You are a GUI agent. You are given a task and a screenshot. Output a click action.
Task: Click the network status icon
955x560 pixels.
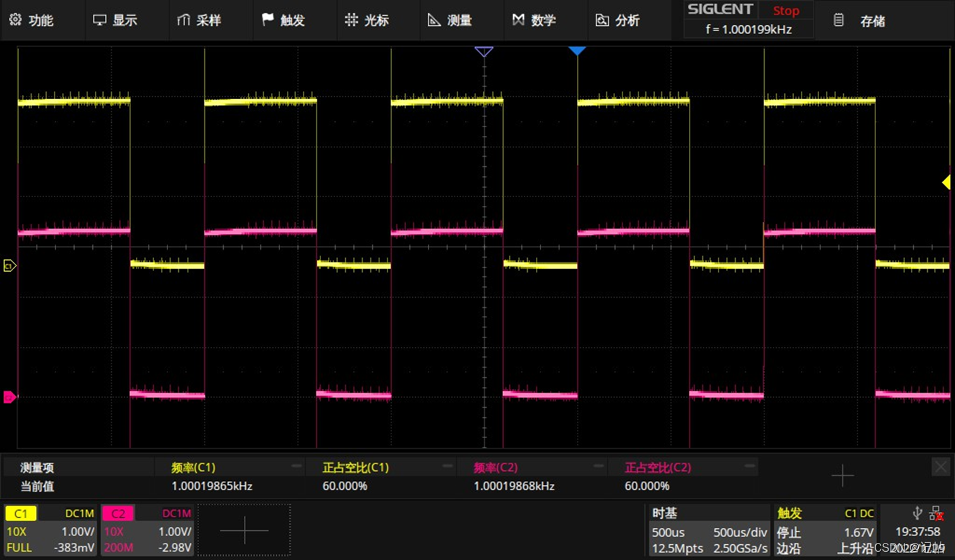pos(936,513)
